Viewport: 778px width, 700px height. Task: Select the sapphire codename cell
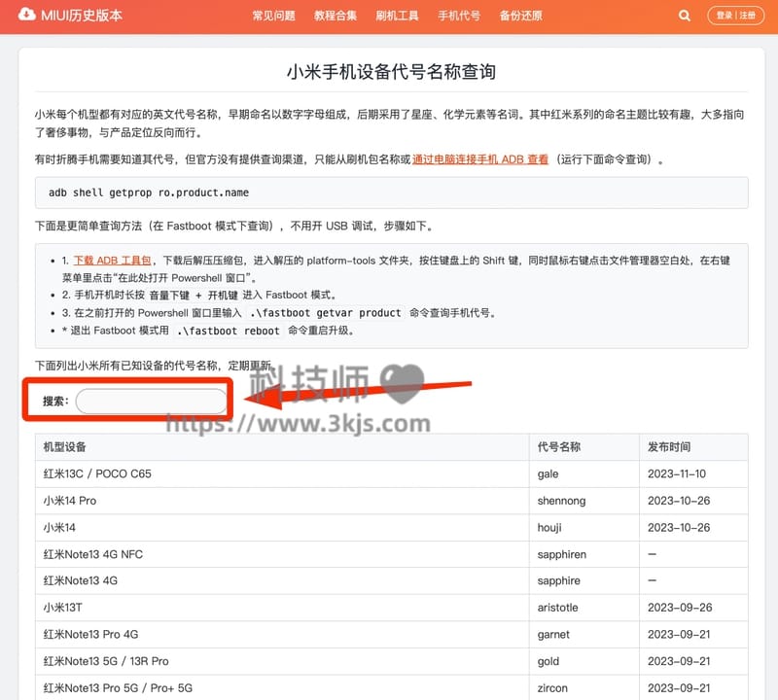coord(584,580)
